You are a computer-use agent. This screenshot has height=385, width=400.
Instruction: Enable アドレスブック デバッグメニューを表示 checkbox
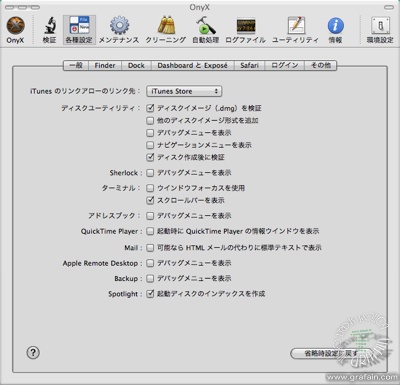point(150,216)
